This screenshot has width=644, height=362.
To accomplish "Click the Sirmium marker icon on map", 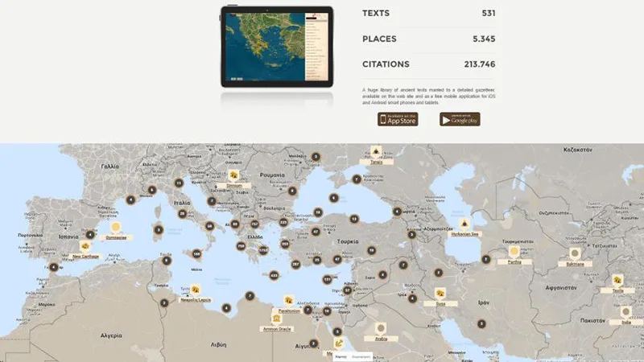I will tap(233, 175).
